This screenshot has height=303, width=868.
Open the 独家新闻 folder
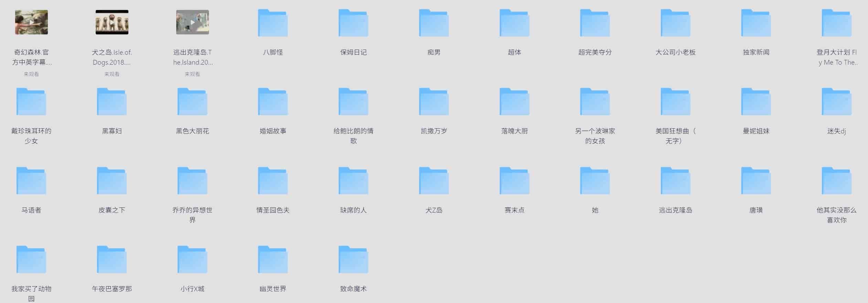click(x=756, y=23)
